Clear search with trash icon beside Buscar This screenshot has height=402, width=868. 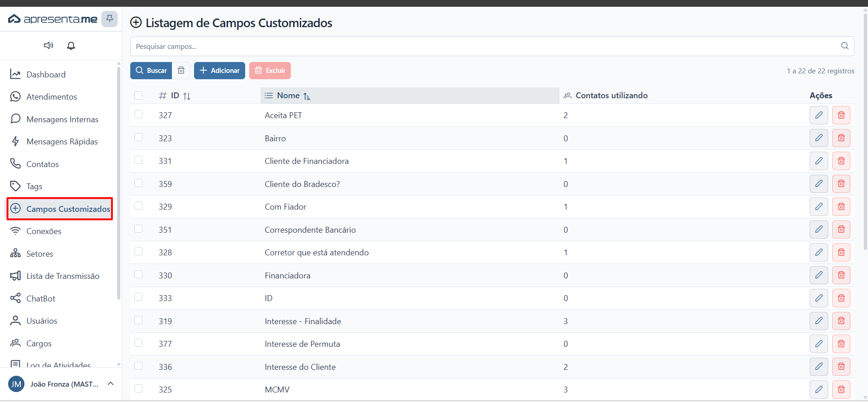(x=181, y=71)
